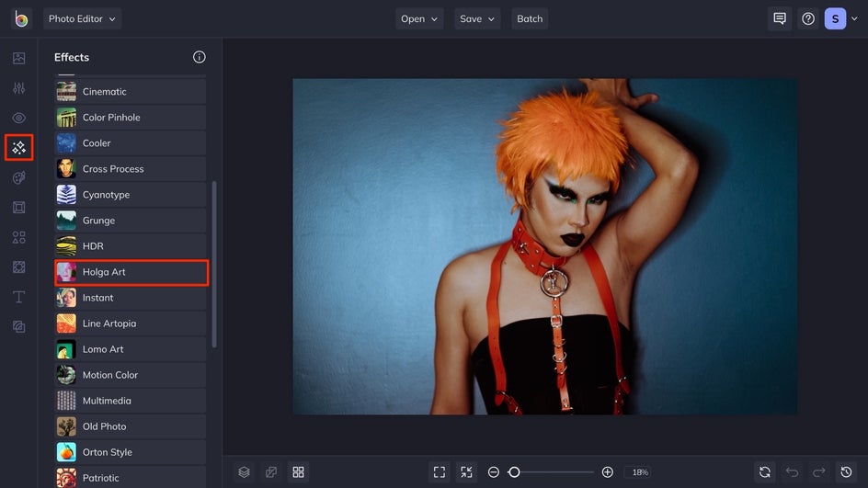Select the Cross Process effect

(131, 169)
